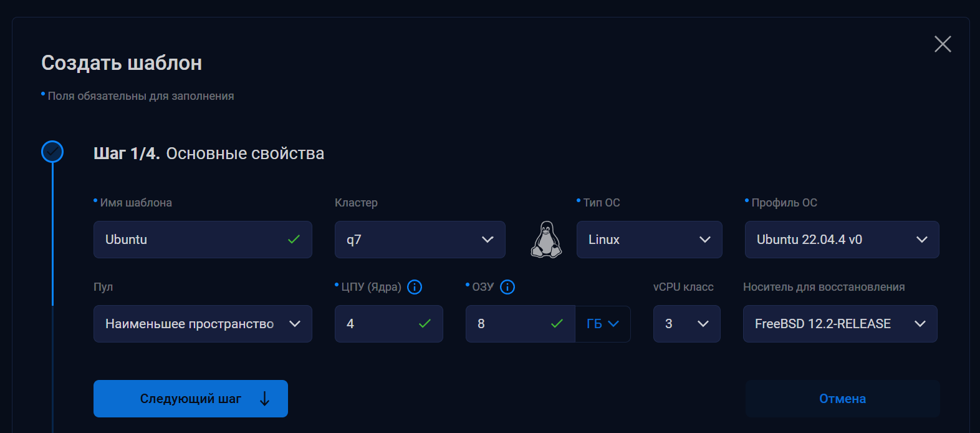
Task: Click the template name input field
Action: pos(187,240)
